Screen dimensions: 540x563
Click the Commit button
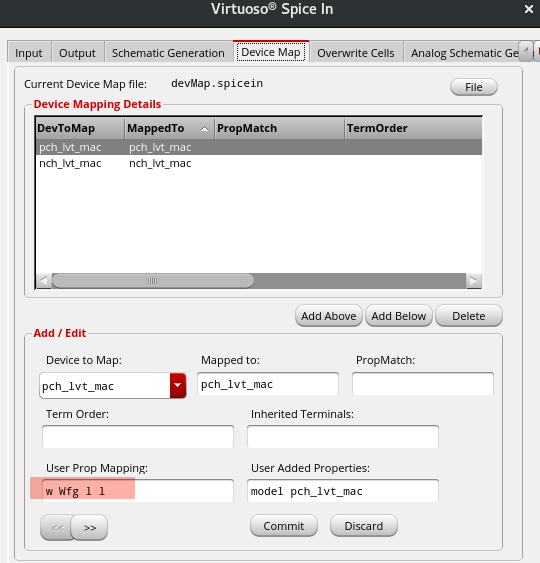pos(284,526)
